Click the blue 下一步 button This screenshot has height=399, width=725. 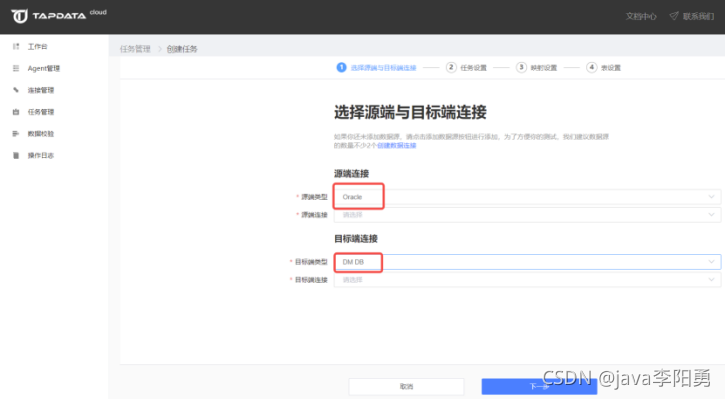(x=539, y=387)
